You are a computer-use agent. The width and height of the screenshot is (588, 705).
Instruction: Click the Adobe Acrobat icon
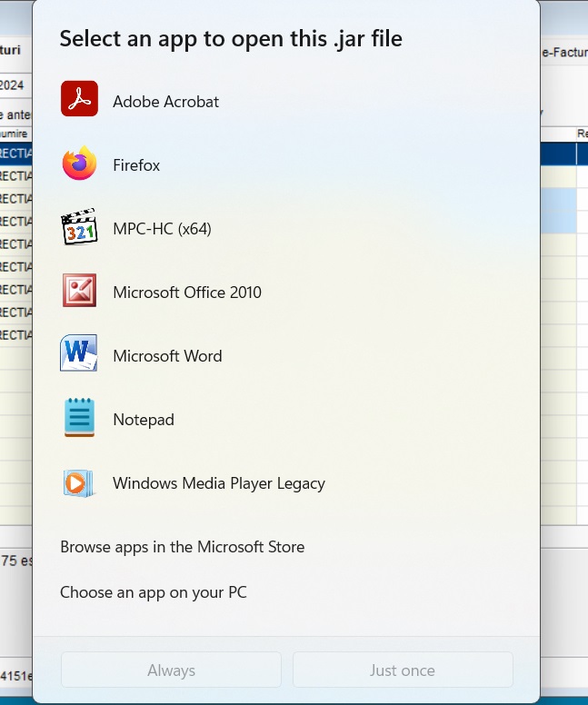(x=80, y=99)
